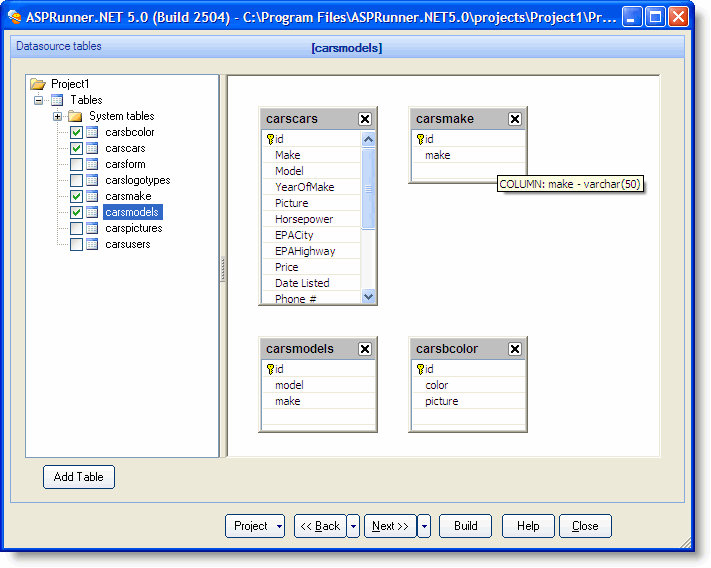
Task: Click the table icon beside carsbcolor
Action: (x=92, y=132)
